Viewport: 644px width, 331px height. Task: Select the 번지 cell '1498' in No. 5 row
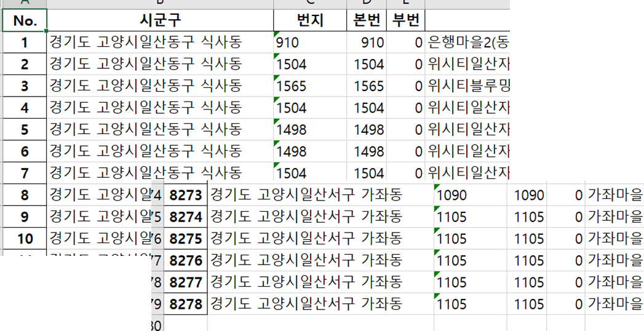coord(310,129)
